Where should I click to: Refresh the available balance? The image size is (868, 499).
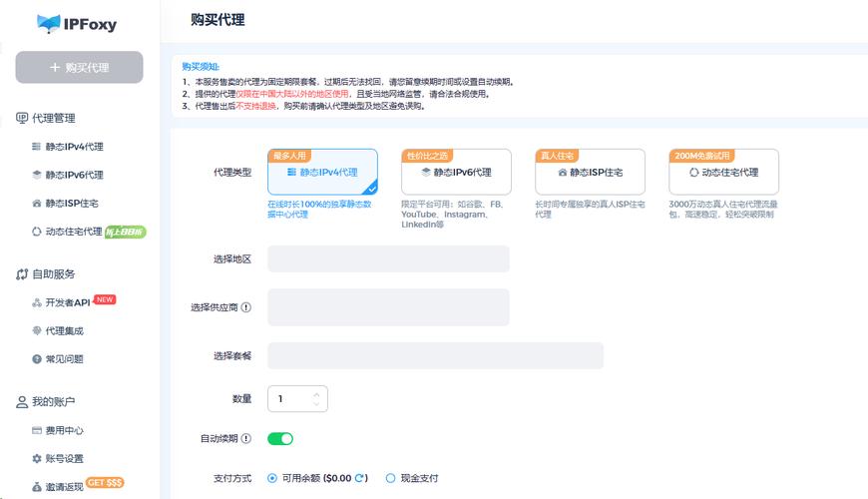359,478
